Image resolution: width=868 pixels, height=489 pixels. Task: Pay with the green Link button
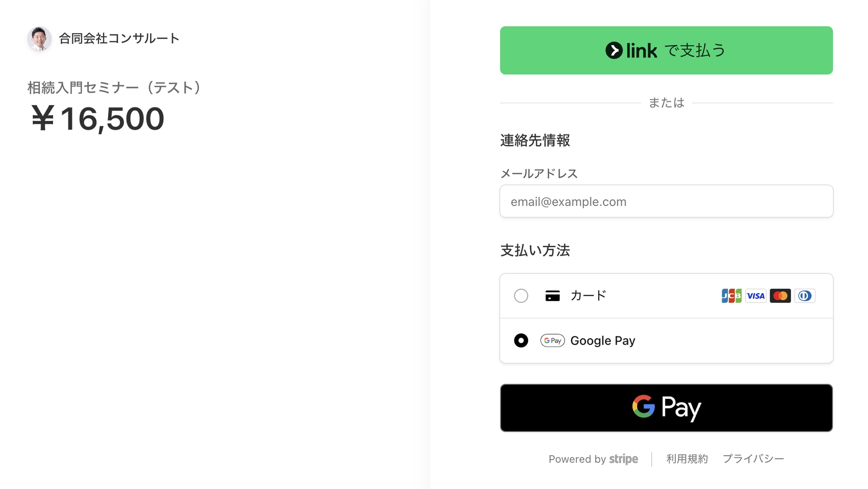[x=666, y=51]
